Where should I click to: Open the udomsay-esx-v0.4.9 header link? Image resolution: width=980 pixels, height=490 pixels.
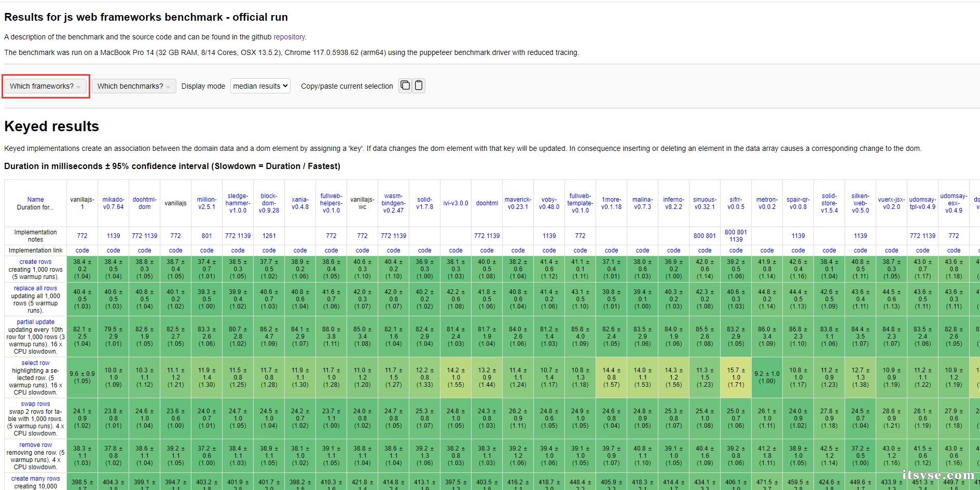[954, 203]
